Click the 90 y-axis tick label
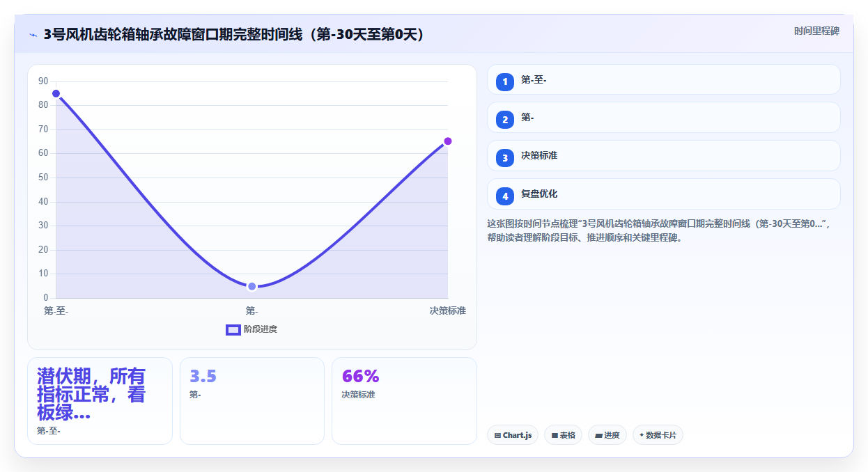This screenshot has height=472, width=868. coord(43,81)
